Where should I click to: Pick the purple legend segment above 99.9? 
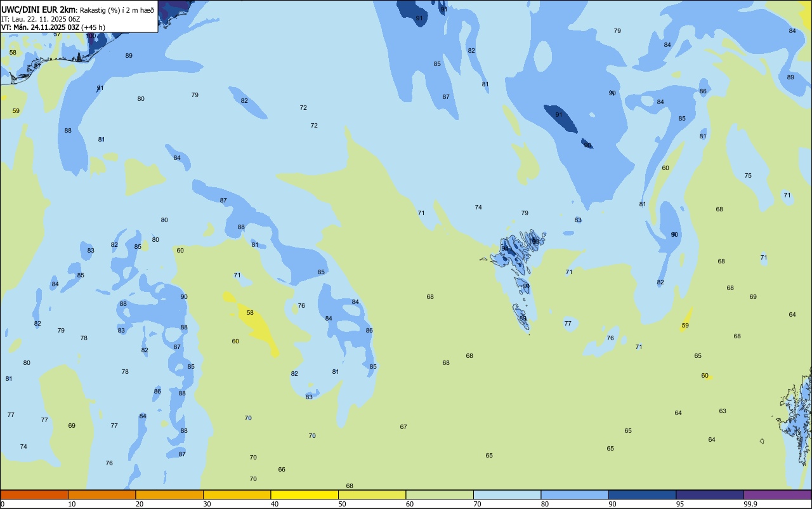tap(777, 494)
